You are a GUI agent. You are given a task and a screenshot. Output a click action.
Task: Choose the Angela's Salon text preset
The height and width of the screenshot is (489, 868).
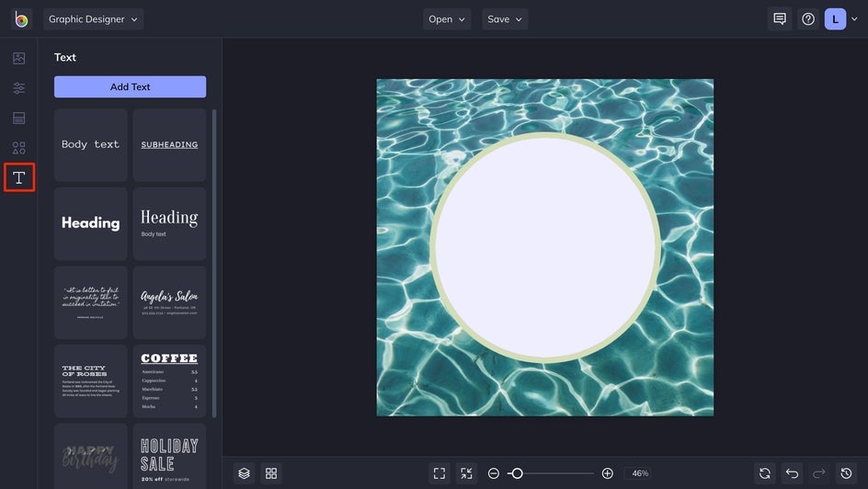pyautogui.click(x=169, y=302)
